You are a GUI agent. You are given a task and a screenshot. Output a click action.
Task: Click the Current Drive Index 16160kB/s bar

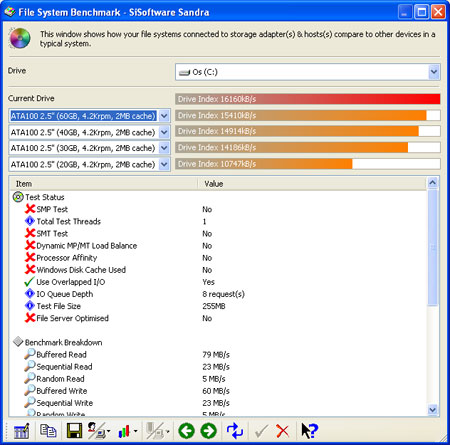[308, 99]
